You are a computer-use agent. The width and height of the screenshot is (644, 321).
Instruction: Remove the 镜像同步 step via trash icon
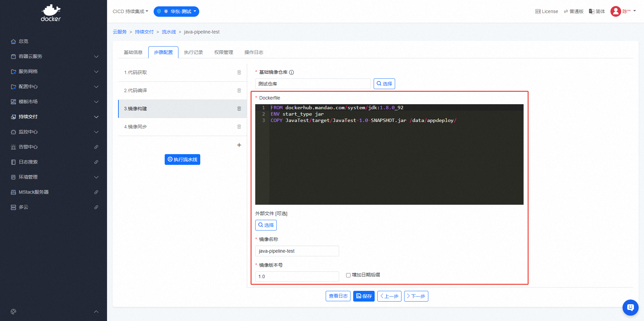point(239,127)
